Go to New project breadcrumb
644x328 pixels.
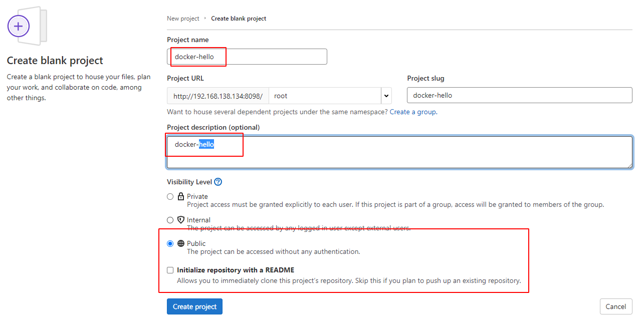[x=183, y=19]
